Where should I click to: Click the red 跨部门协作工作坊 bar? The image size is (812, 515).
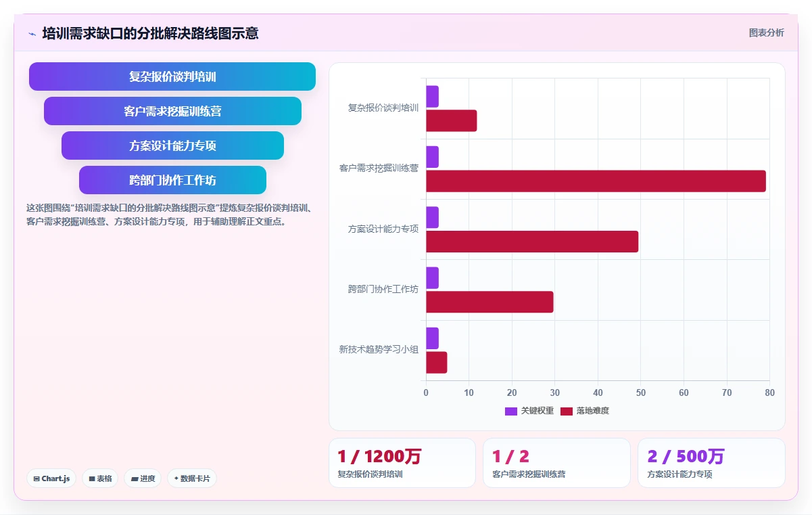489,302
